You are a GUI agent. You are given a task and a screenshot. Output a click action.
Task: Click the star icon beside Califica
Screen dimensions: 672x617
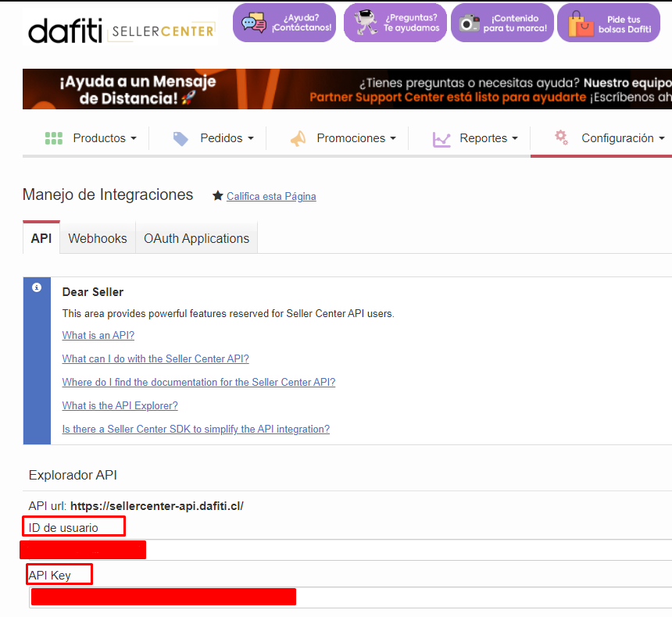coord(218,196)
